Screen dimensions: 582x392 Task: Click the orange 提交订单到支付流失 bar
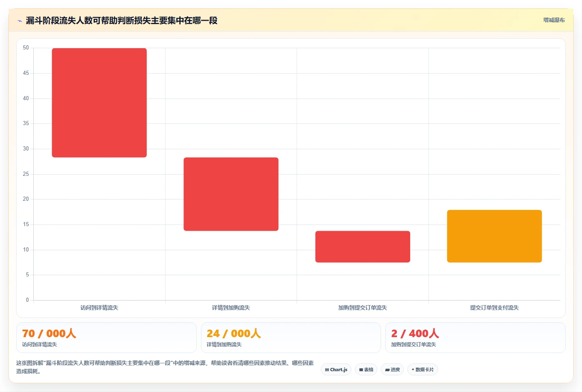(x=494, y=236)
